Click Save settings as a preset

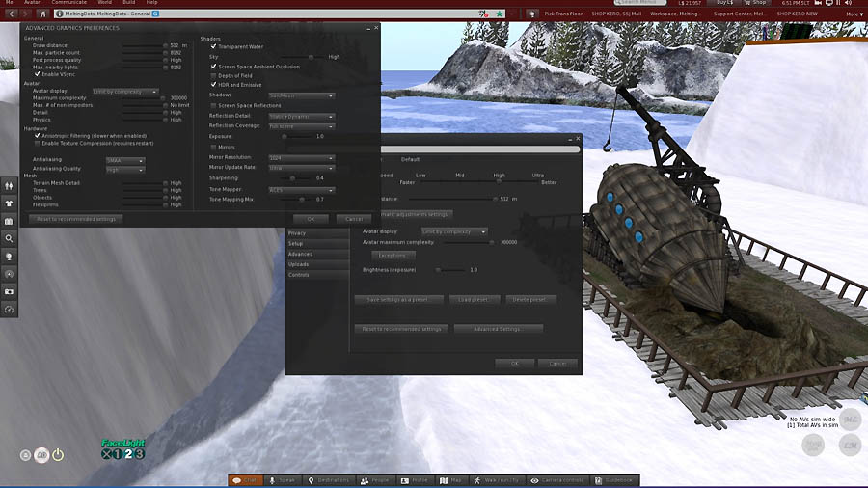pos(398,300)
